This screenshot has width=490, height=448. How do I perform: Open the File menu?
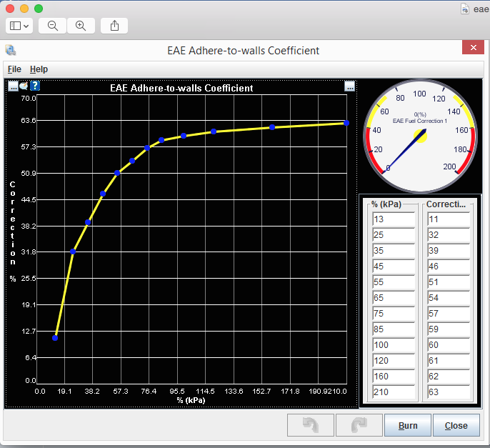click(x=14, y=69)
